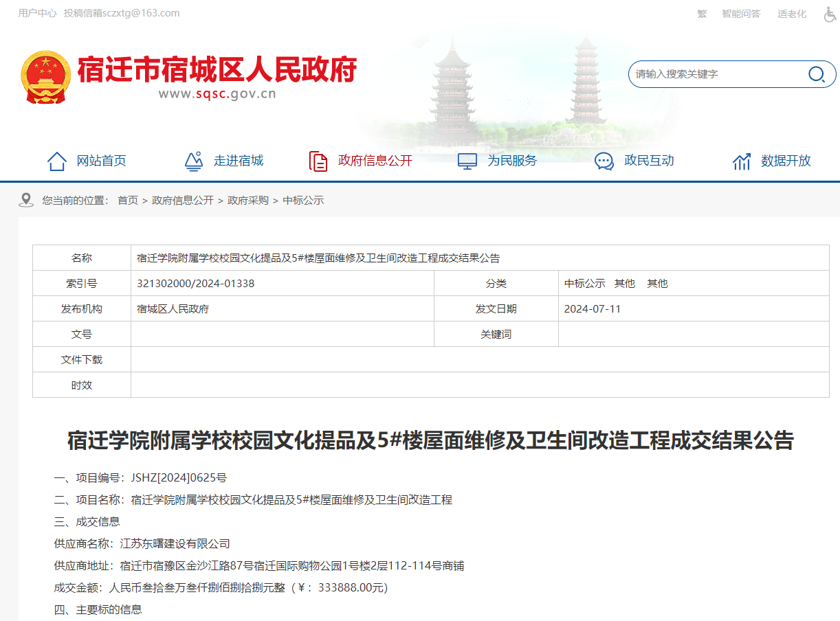Click the 发文日期 label cell
840x621 pixels.
pos(496,309)
